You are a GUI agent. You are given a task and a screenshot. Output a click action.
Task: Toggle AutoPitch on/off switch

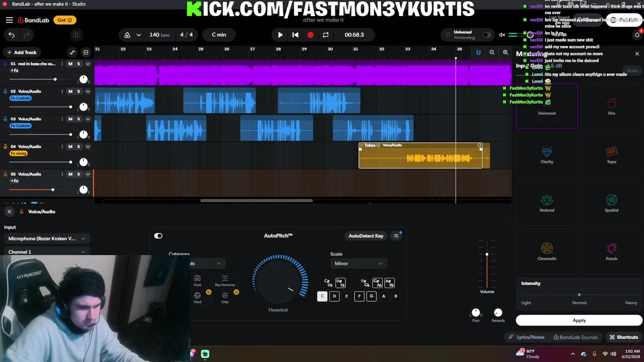coord(158,236)
